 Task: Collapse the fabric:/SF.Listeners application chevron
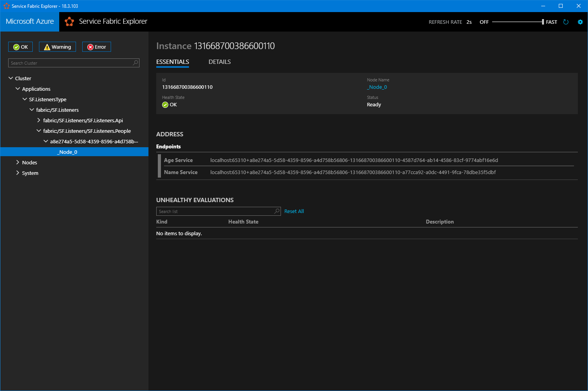tap(32, 110)
